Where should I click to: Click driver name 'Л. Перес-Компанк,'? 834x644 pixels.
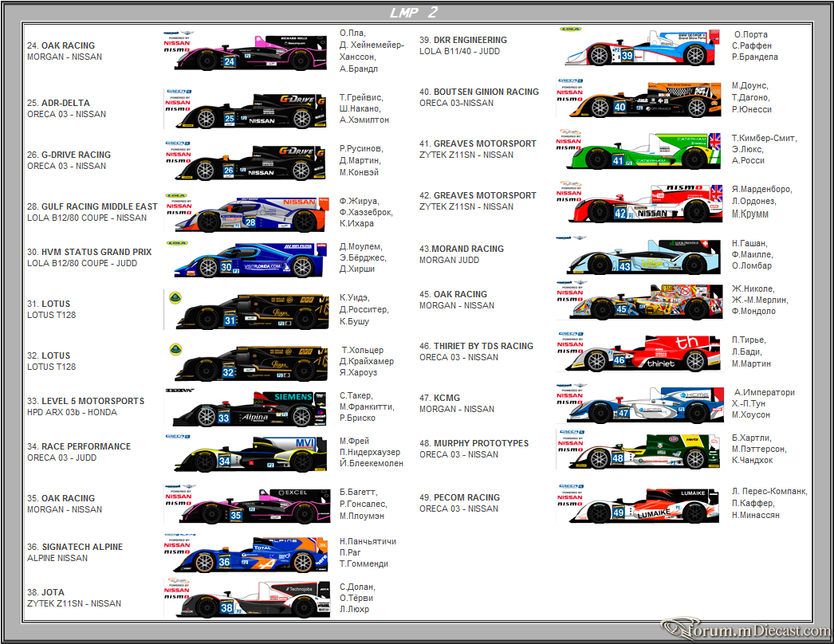[769, 492]
